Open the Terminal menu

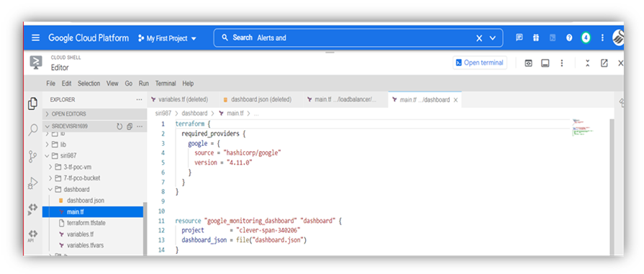[165, 83]
